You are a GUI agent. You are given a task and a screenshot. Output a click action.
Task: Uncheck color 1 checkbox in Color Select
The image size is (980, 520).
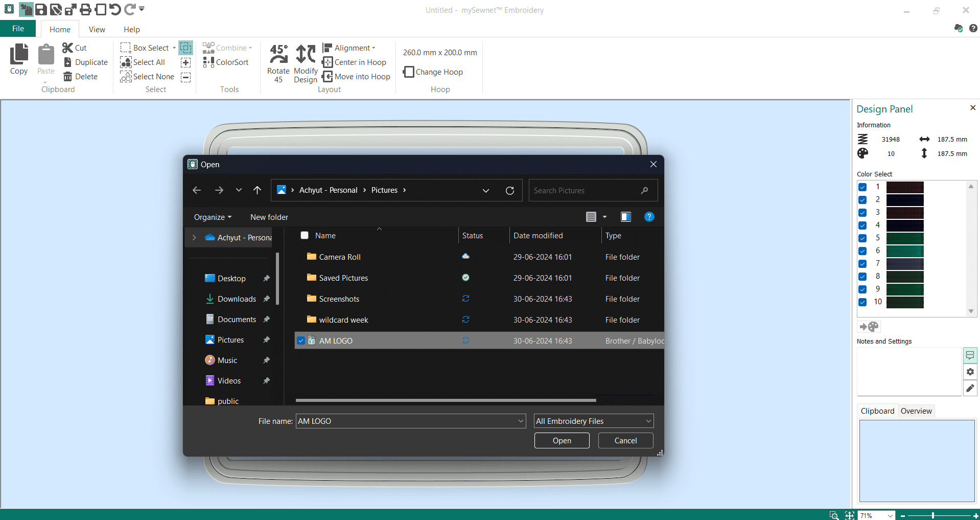(x=862, y=187)
